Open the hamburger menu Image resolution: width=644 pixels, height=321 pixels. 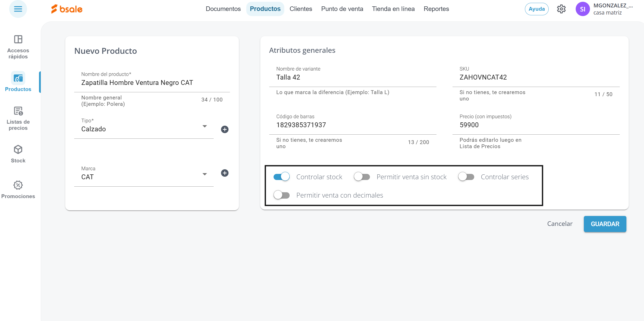tap(18, 9)
